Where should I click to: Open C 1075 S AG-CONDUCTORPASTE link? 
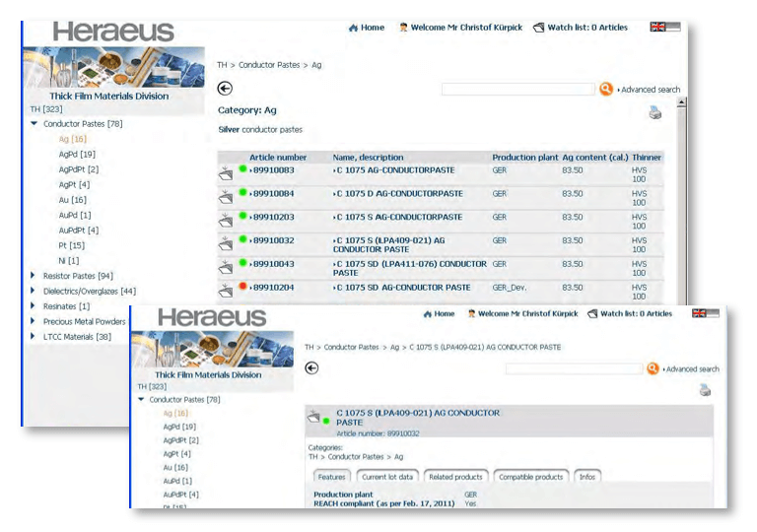pos(398,218)
